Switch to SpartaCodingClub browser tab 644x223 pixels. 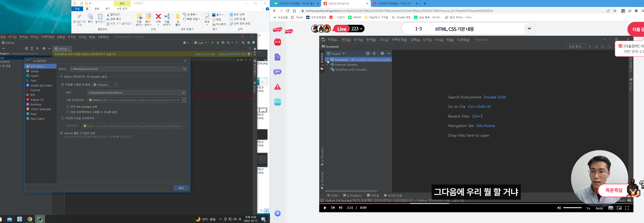coord(346,4)
